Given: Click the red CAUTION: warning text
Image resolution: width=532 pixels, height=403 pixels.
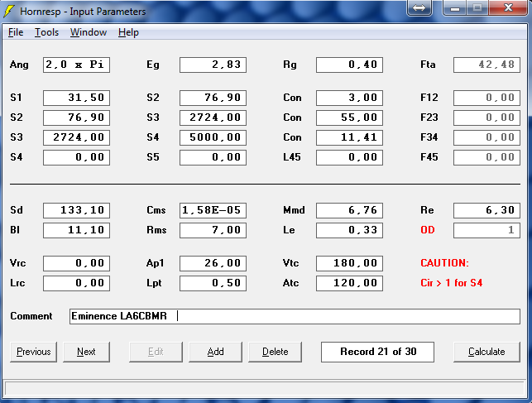Looking at the screenshot, I should tap(444, 263).
